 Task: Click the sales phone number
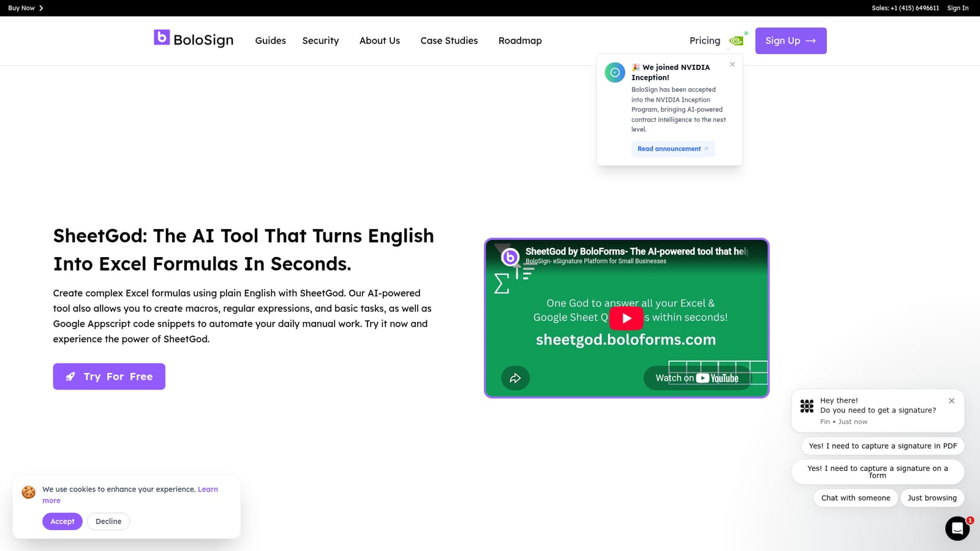coord(905,8)
